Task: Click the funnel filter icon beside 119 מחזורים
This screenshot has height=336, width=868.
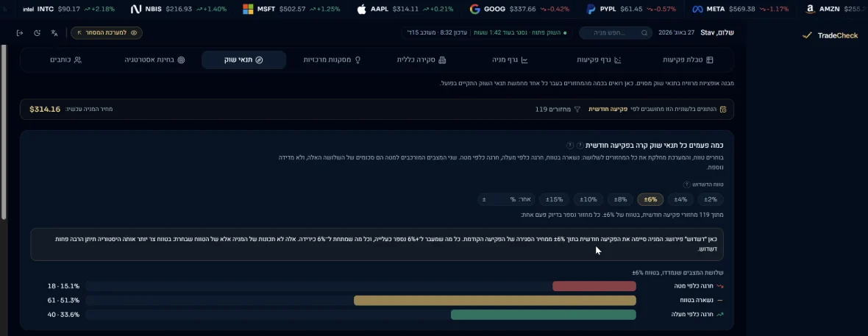Action: pyautogui.click(x=577, y=110)
